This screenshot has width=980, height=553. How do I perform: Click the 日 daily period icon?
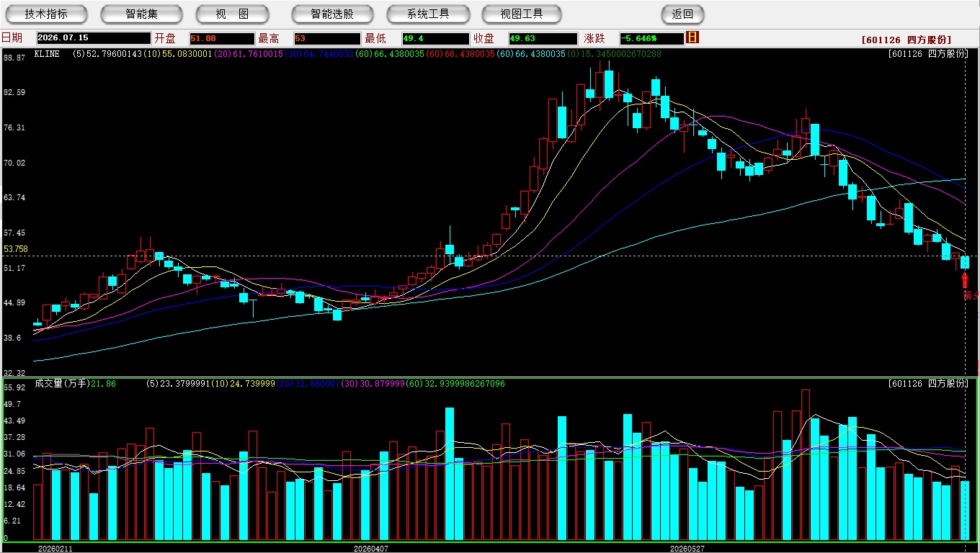point(692,37)
